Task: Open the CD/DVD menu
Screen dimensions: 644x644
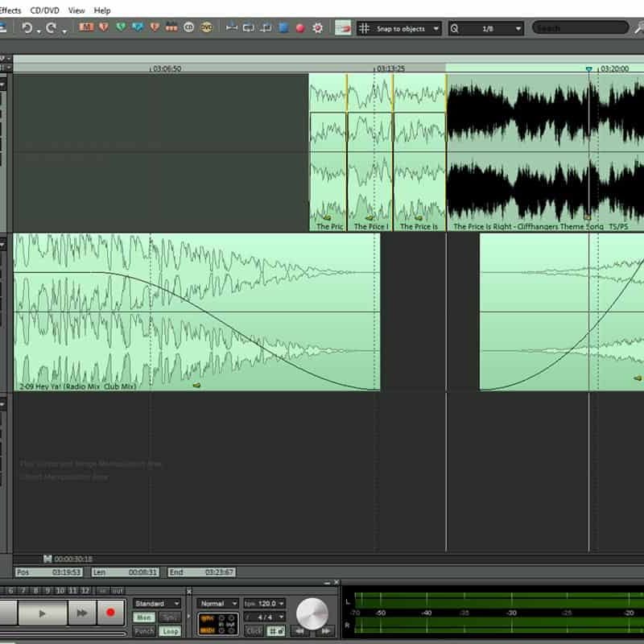Action: point(43,10)
